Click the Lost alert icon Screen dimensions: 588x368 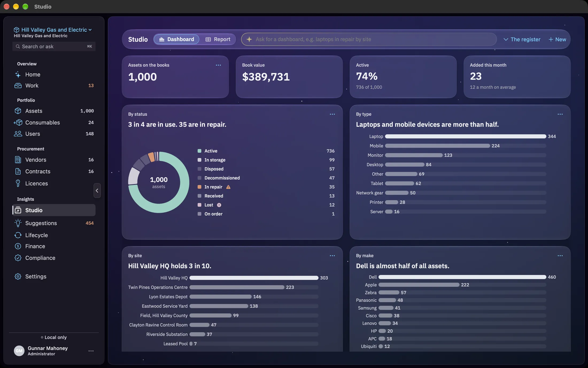pos(219,205)
